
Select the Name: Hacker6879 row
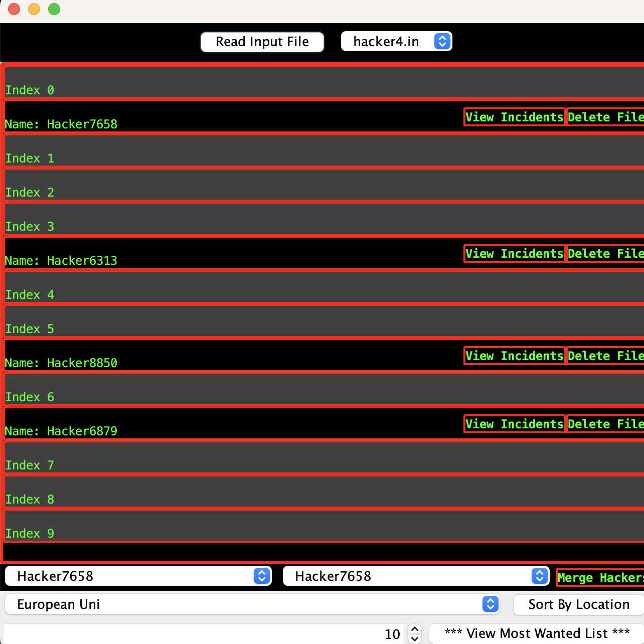coord(324,424)
